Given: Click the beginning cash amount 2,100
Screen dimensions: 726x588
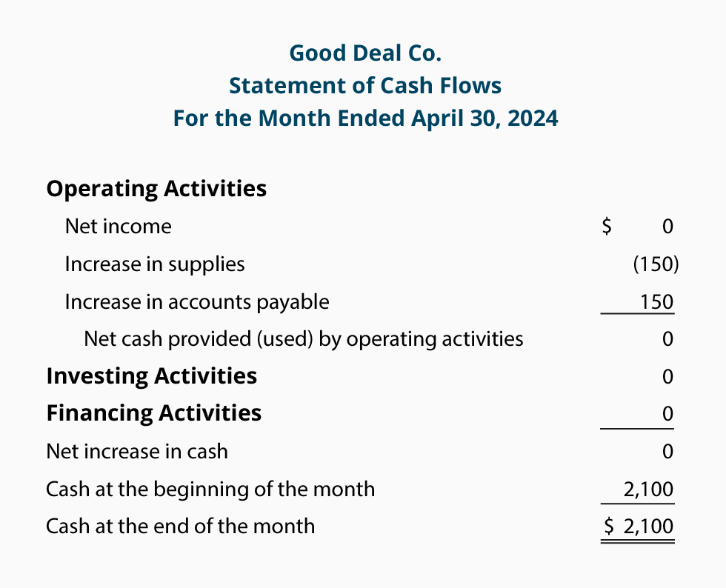Looking at the screenshot, I should tap(648, 490).
